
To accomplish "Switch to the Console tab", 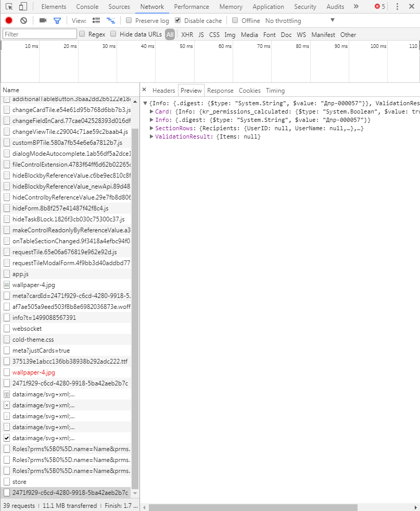I will (x=87, y=7).
